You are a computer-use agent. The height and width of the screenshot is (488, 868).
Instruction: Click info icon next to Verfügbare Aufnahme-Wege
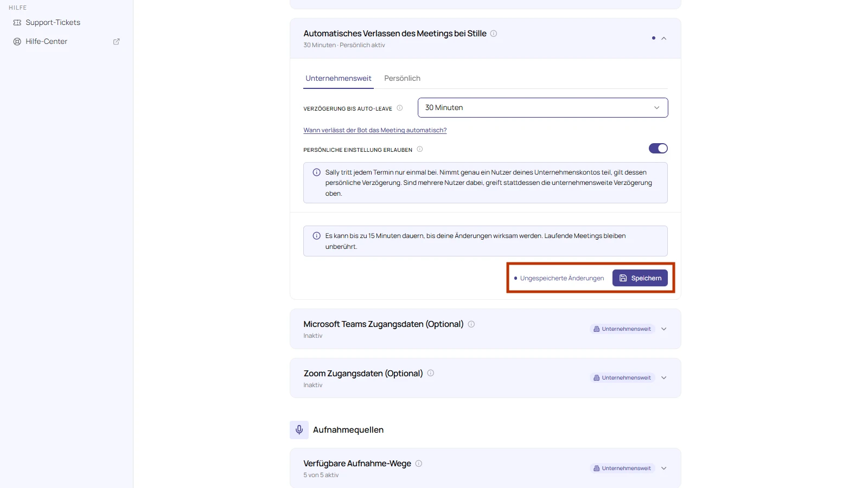tap(419, 464)
